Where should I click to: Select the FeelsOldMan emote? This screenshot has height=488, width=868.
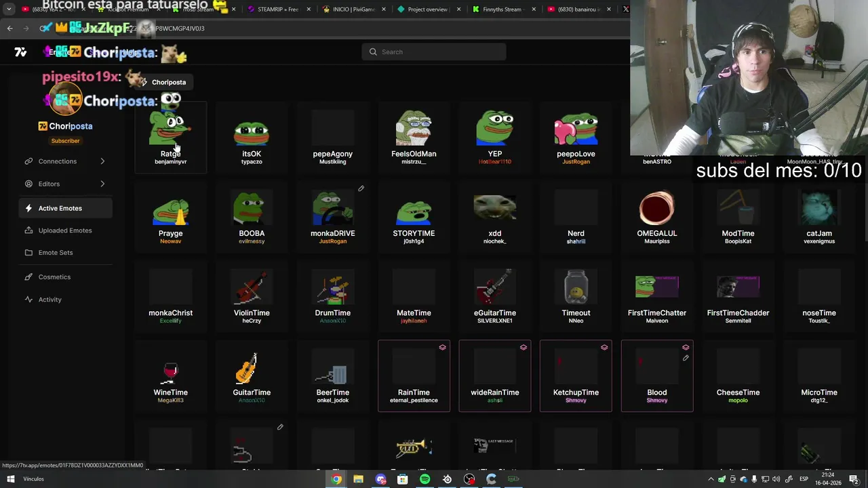coord(414,139)
